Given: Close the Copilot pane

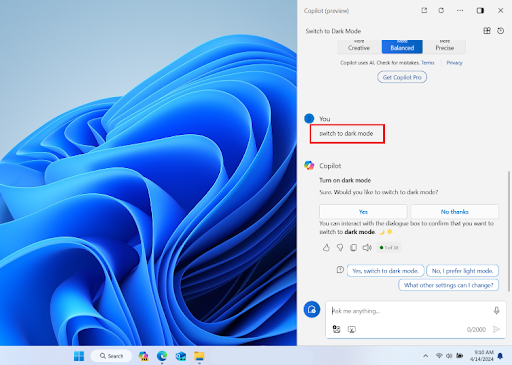Looking at the screenshot, I should (500, 11).
